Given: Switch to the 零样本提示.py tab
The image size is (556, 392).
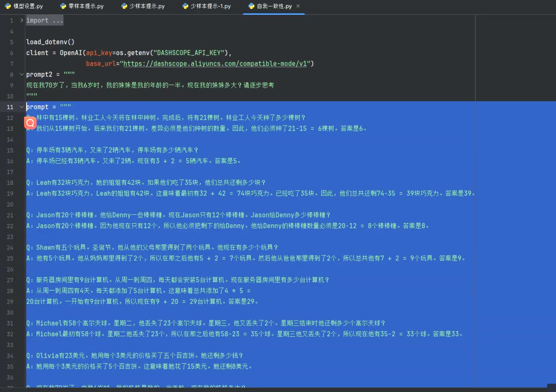Looking at the screenshot, I should click(86, 6).
